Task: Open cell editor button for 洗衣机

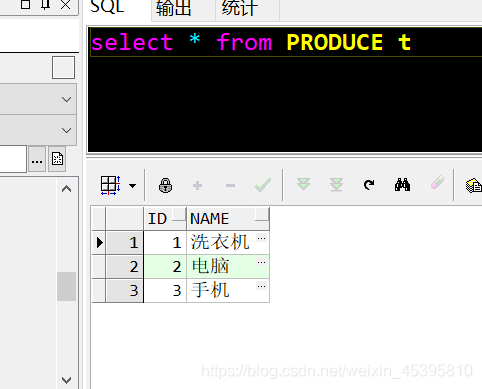Action: tap(261, 238)
